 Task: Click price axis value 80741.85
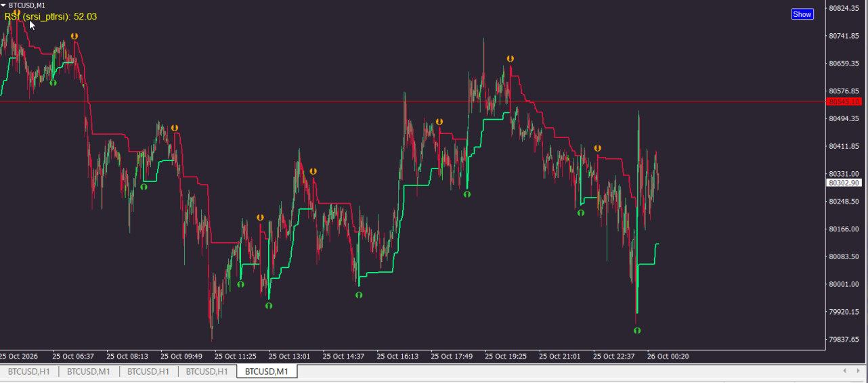point(844,36)
